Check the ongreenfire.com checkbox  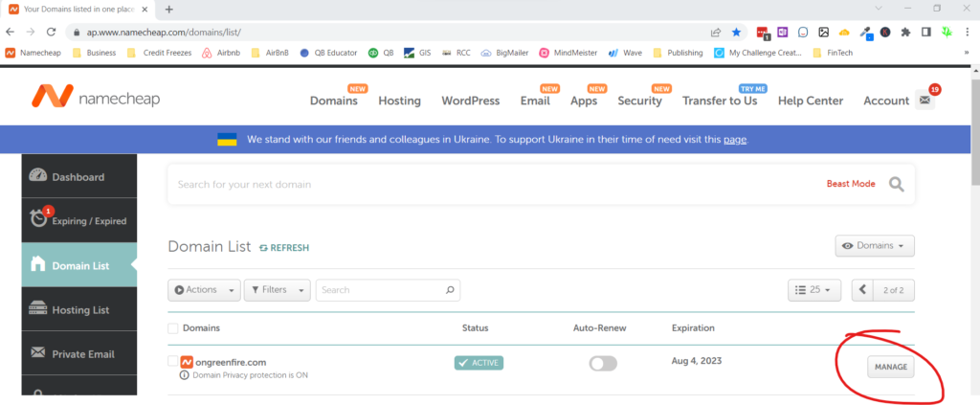point(173,361)
